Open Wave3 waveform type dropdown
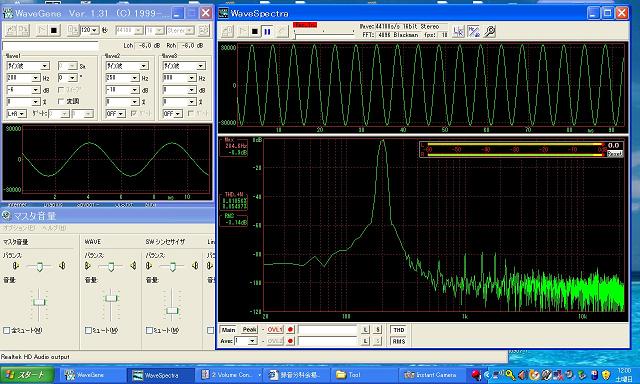This screenshot has width=640, height=384. click(201, 66)
